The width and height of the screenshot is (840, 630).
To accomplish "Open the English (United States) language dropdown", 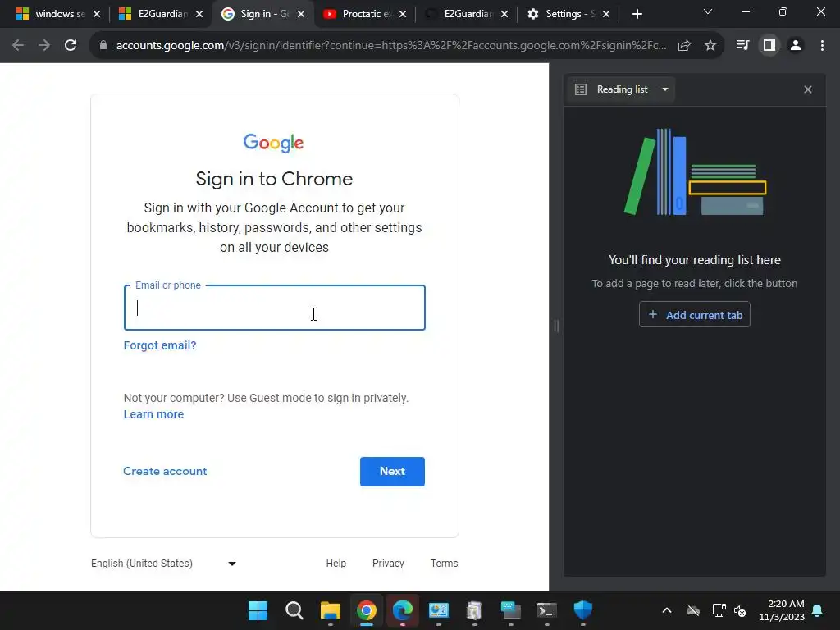I will pos(163,563).
